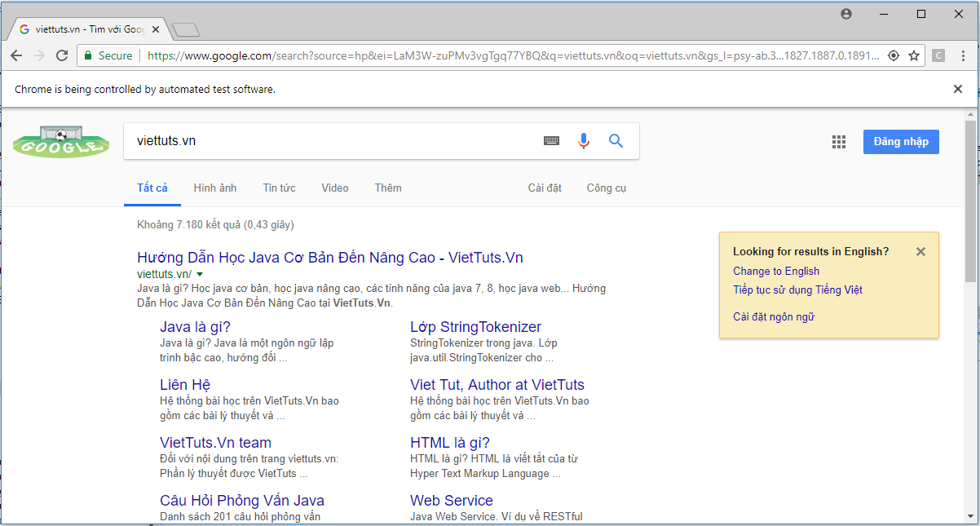980x526 pixels.
Task: Dismiss the language suggestion box
Action: click(x=920, y=252)
